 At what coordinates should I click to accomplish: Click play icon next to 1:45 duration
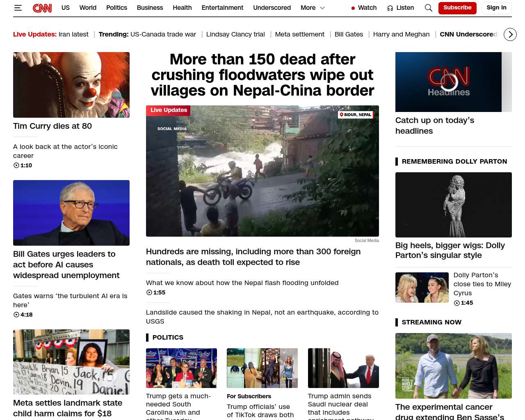457,303
